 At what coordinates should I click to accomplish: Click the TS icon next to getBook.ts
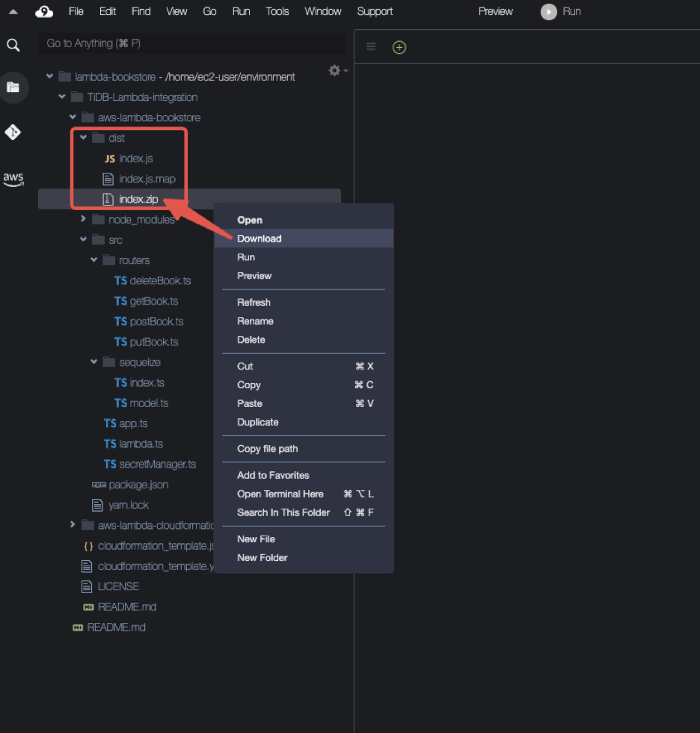point(120,301)
